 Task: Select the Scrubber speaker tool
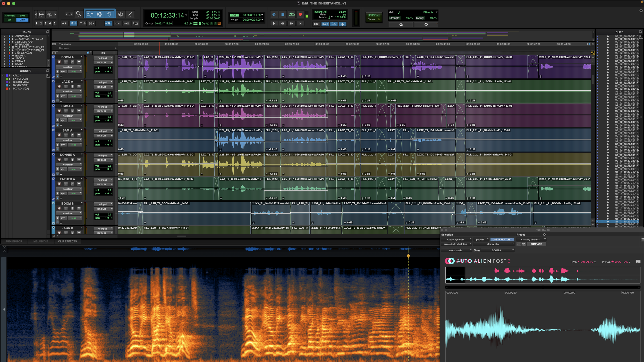120,14
